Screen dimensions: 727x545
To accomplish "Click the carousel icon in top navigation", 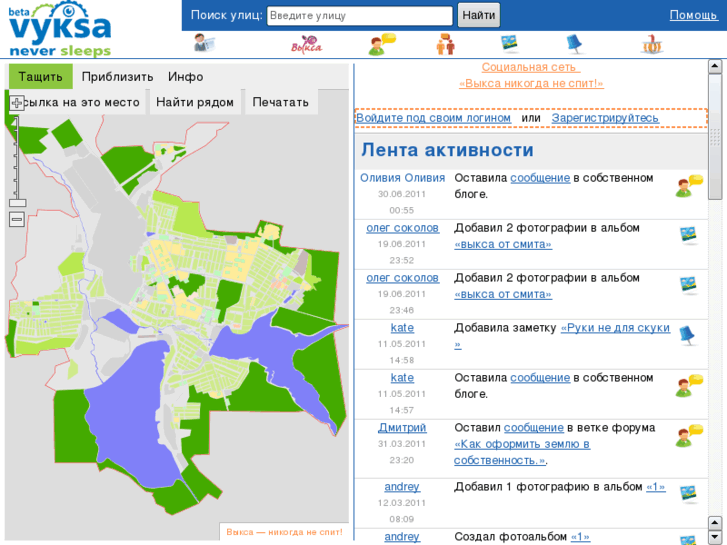I will pos(652,44).
